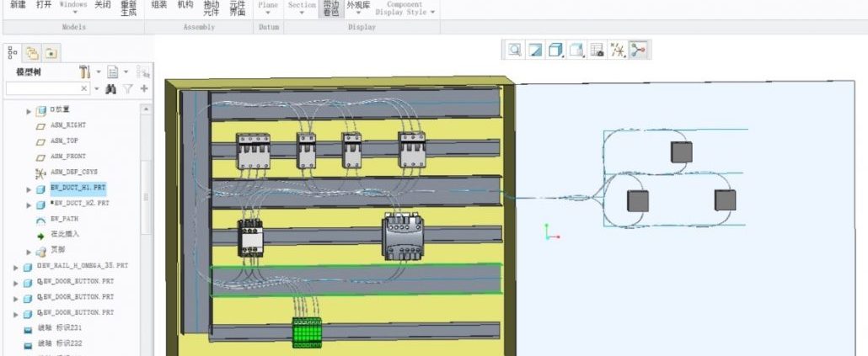Viewport: 868px width, 356px height.
Task: Select the green terminal block component
Action: pos(307,332)
